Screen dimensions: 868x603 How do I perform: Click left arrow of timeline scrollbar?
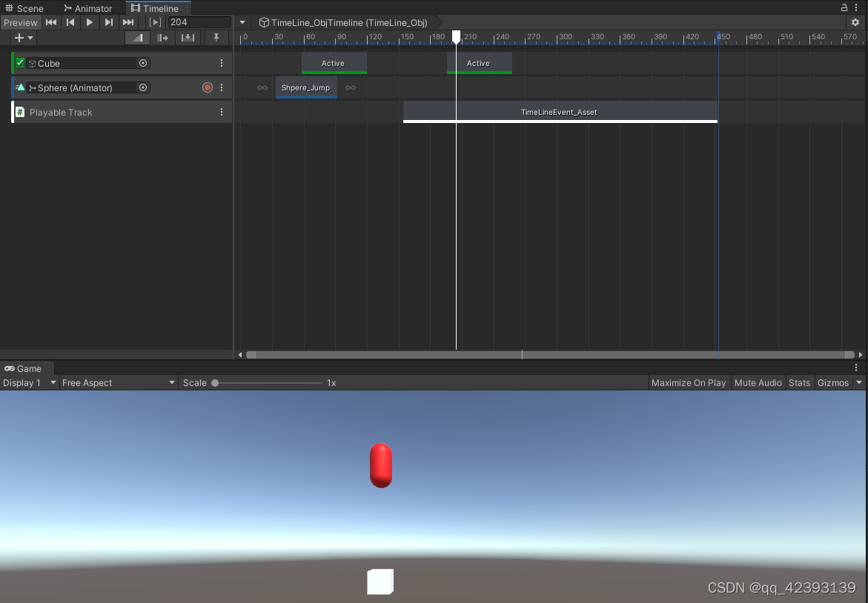(239, 355)
